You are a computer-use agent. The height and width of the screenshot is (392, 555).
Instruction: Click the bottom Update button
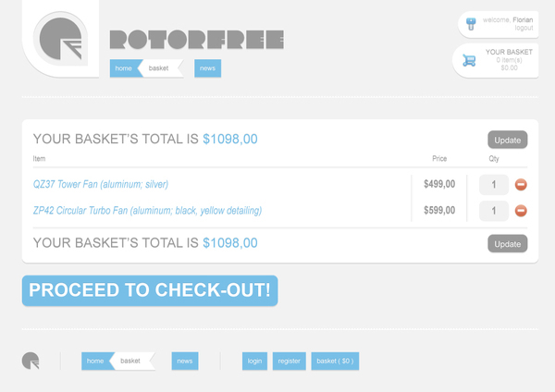508,244
